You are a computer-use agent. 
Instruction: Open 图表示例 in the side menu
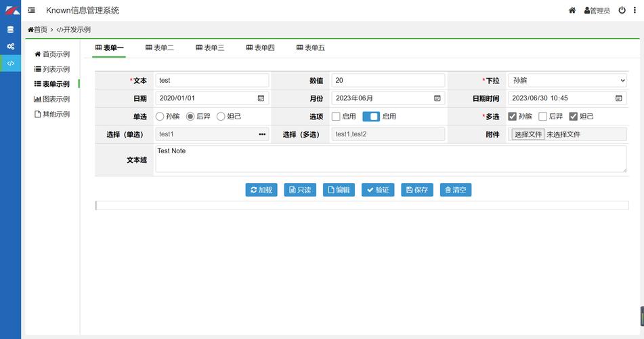(52, 99)
